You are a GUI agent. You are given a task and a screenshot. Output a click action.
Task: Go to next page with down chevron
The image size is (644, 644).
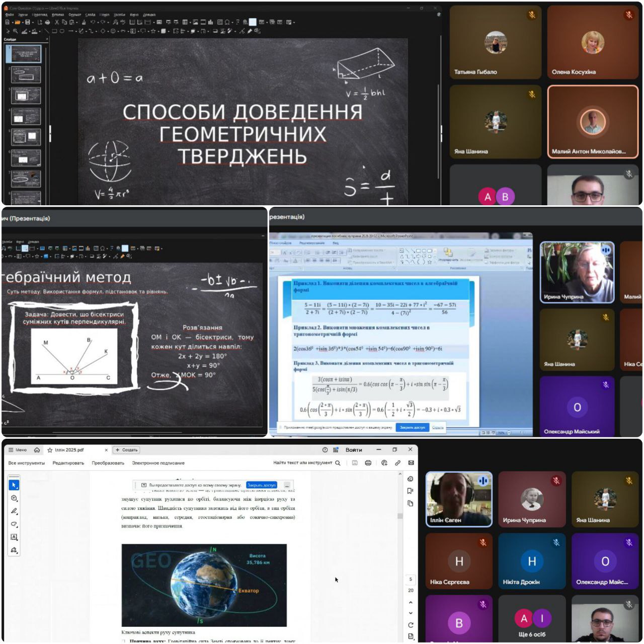[411, 613]
